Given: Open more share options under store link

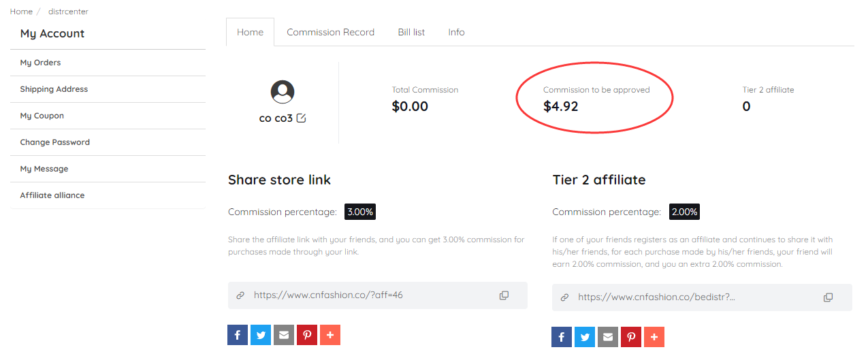Looking at the screenshot, I should click(330, 335).
